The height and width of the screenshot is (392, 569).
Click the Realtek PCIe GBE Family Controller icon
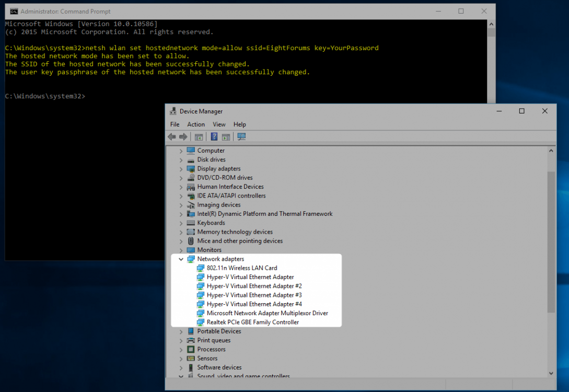coord(200,322)
